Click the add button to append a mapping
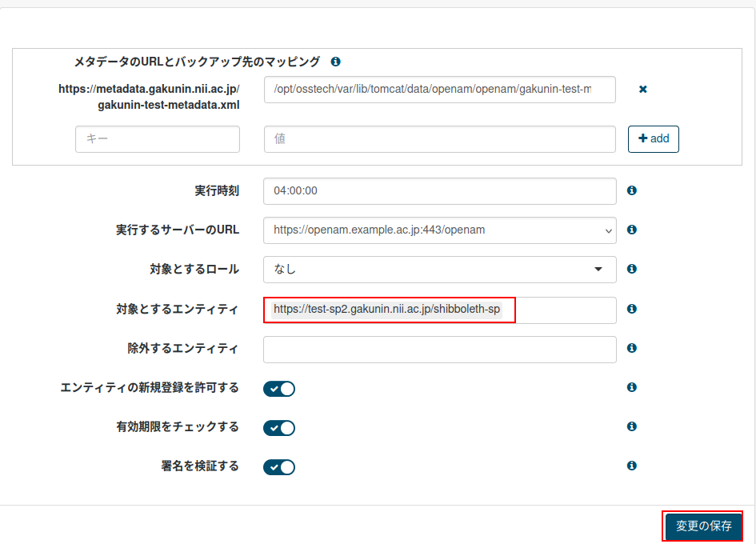Viewport: 756px width, 544px height. click(x=653, y=138)
